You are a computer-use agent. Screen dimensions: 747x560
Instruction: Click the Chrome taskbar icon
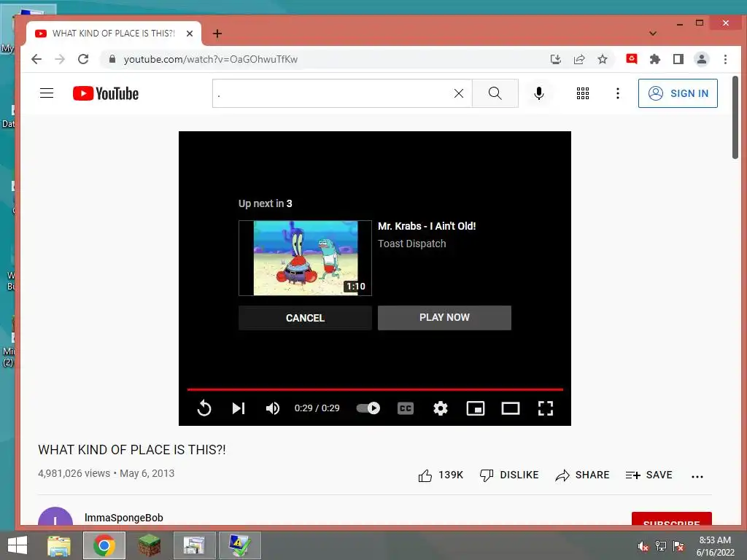click(104, 545)
